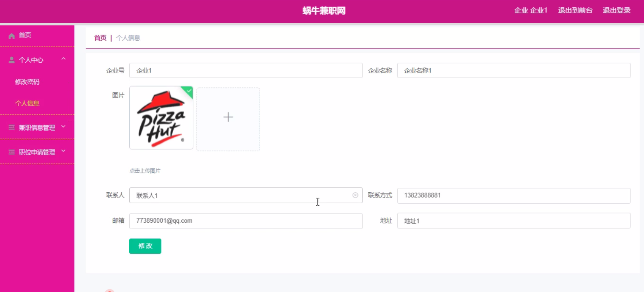Click the 联系方式 field showing 13823888881
The width and height of the screenshot is (644, 292).
tap(514, 195)
